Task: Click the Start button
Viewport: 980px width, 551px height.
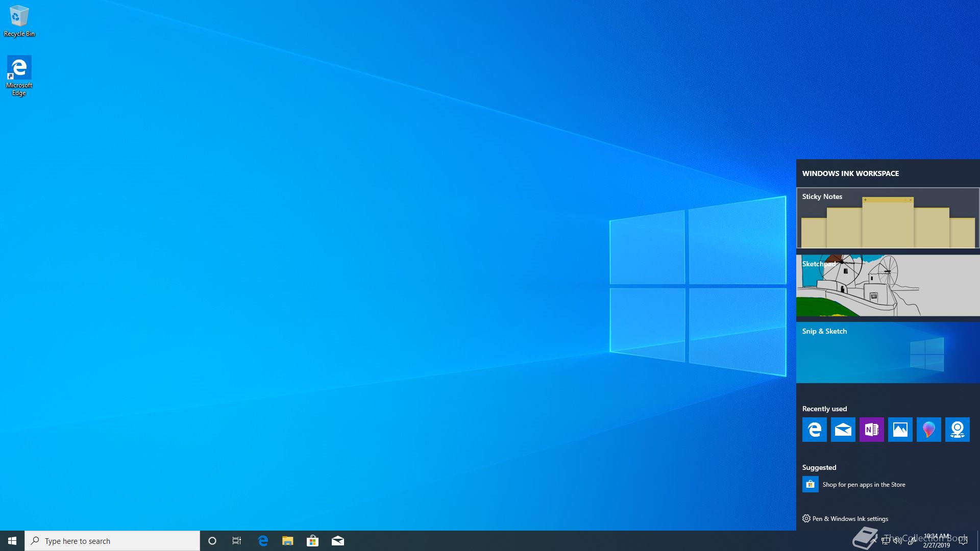Action: 12,541
